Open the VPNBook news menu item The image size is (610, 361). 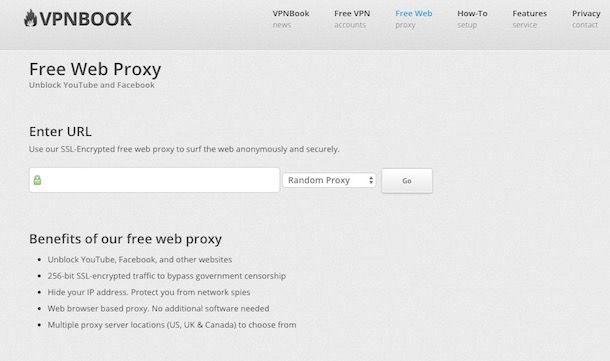point(291,19)
